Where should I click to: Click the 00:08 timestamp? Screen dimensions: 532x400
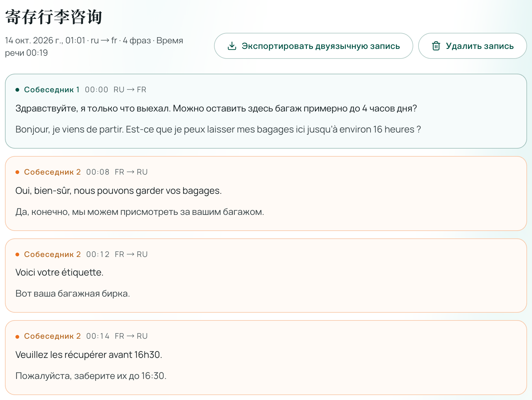98,172
